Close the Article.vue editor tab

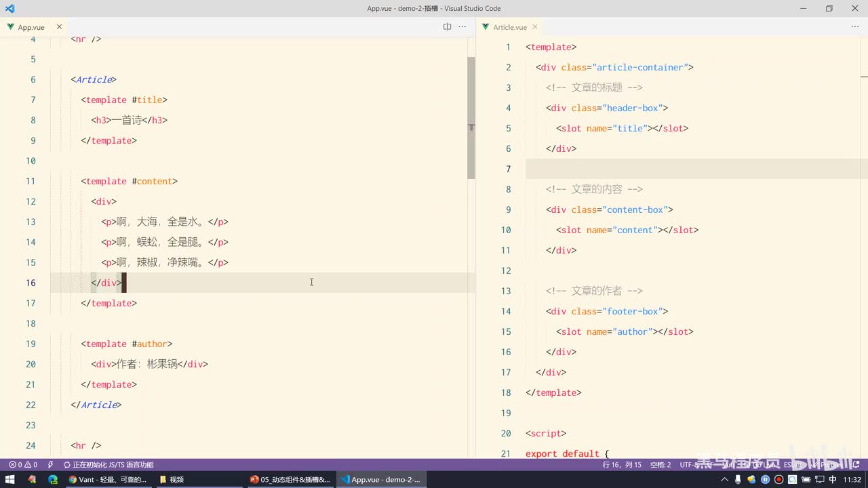click(x=534, y=27)
